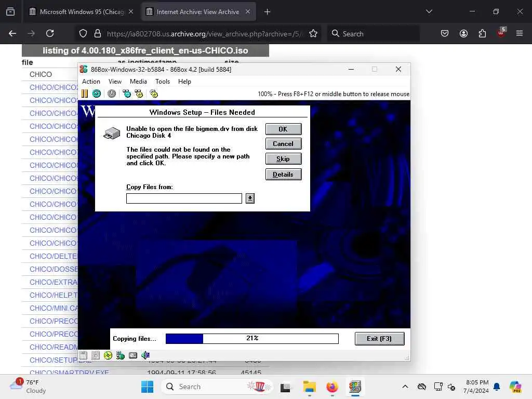Open the Windows Start menu
The width and height of the screenshot is (532, 399).
(x=147, y=387)
